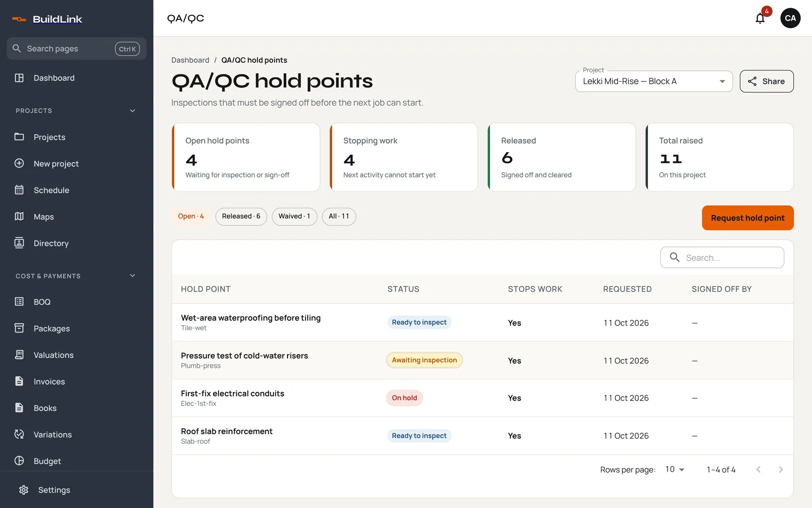Open Wet-area waterproofing before tiling row
812x508 pixels.
pos(482,322)
